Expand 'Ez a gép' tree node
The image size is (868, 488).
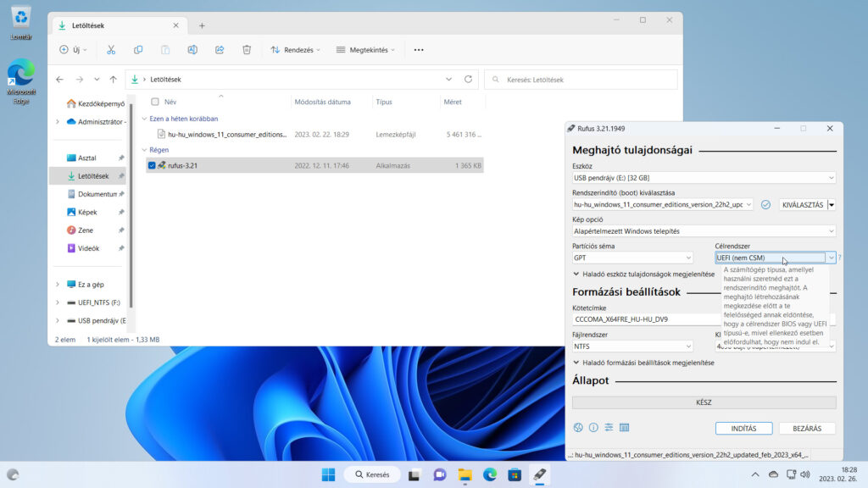click(58, 285)
